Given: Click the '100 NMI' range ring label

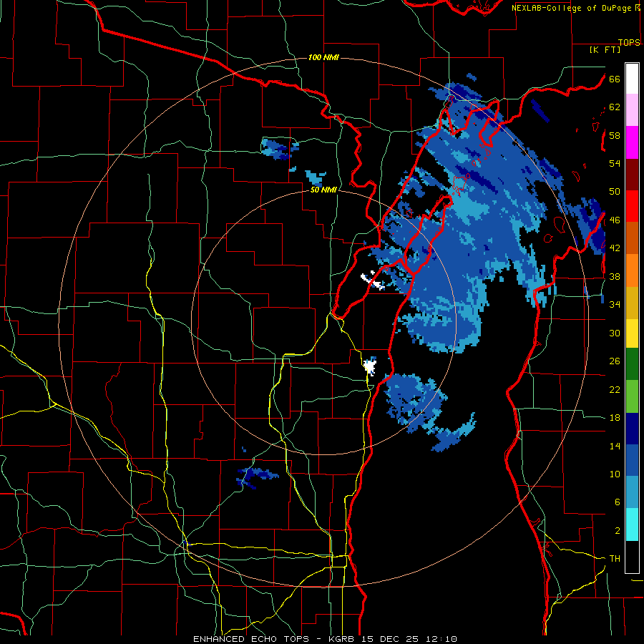Looking at the screenshot, I should 323,57.
